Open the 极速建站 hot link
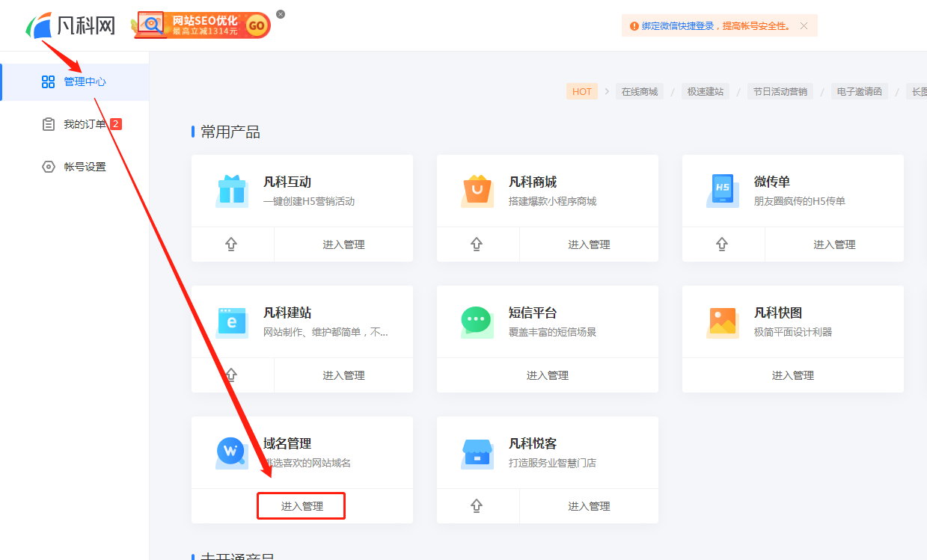 706,92
